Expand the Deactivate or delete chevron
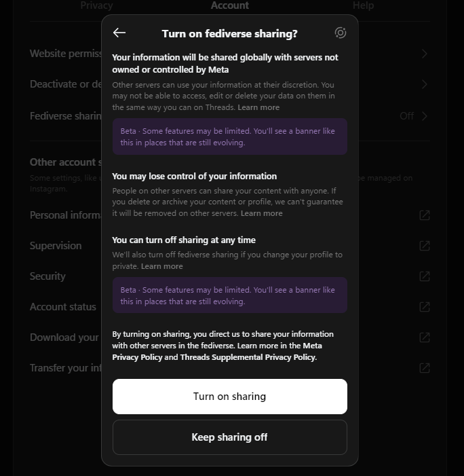The width and height of the screenshot is (464, 476). point(425,84)
